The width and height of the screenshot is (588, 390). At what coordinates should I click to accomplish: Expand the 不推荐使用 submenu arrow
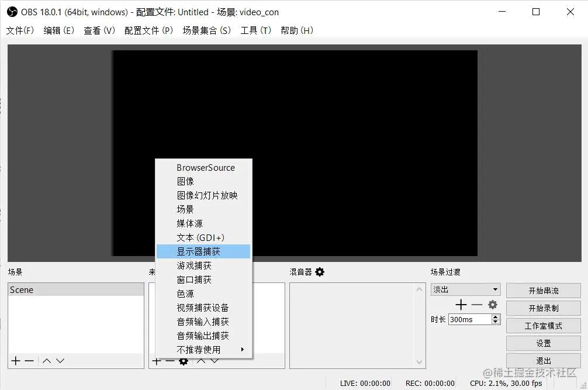[242, 350]
